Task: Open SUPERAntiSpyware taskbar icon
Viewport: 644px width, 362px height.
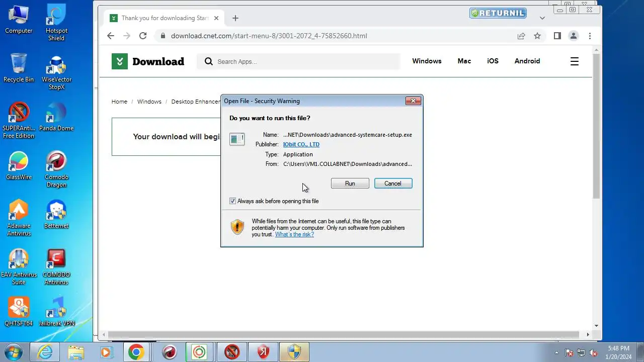Action: (x=231, y=352)
